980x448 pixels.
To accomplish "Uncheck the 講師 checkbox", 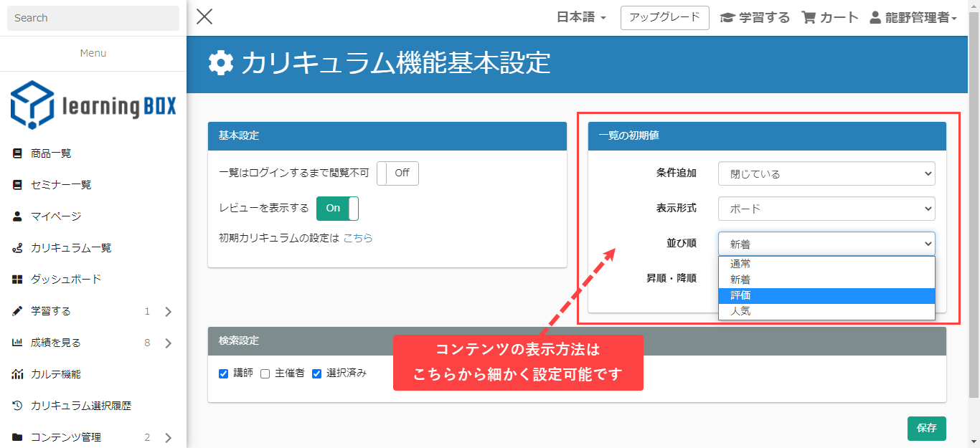I will click(x=223, y=373).
